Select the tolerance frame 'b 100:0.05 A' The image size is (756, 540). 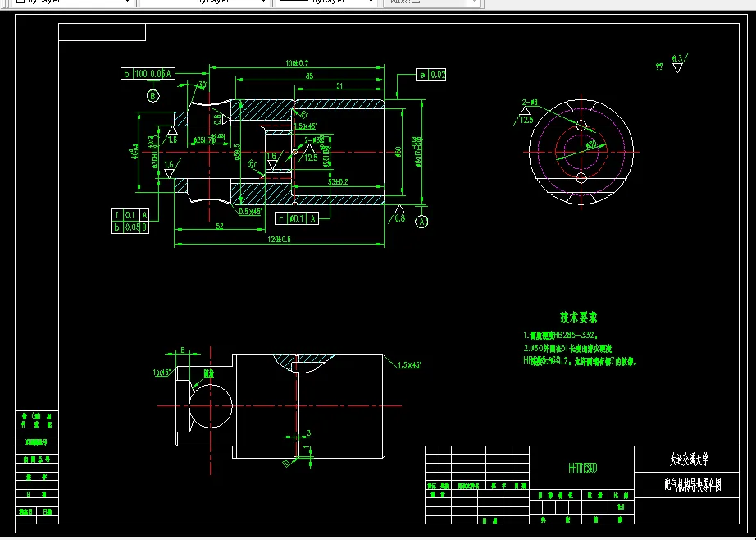pos(148,73)
